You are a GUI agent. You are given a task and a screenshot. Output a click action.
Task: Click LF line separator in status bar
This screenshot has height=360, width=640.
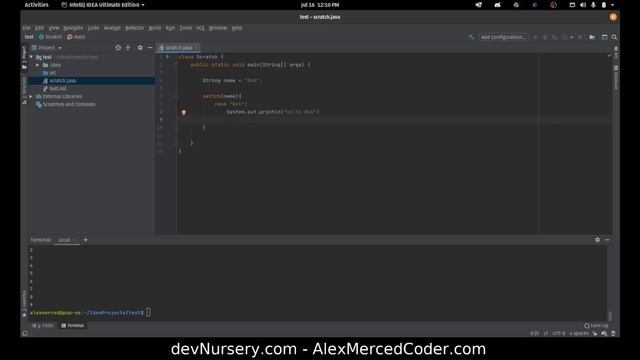[546, 333]
